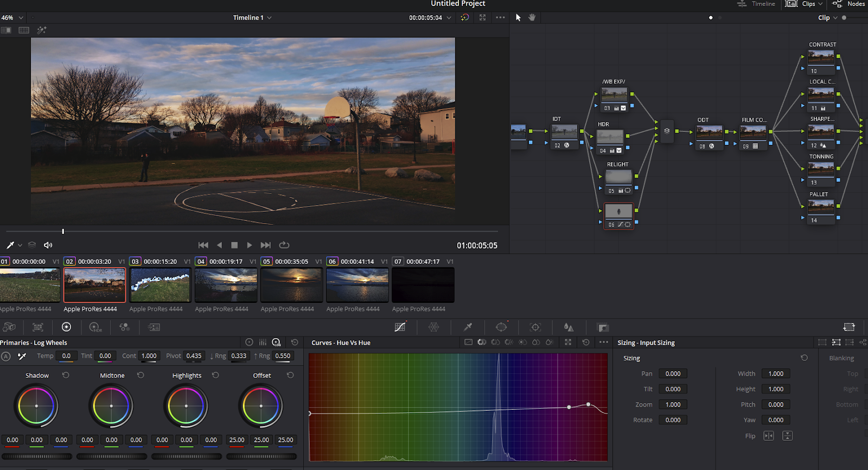868x470 pixels.
Task: Open the Tracker palette icon
Action: coord(535,327)
